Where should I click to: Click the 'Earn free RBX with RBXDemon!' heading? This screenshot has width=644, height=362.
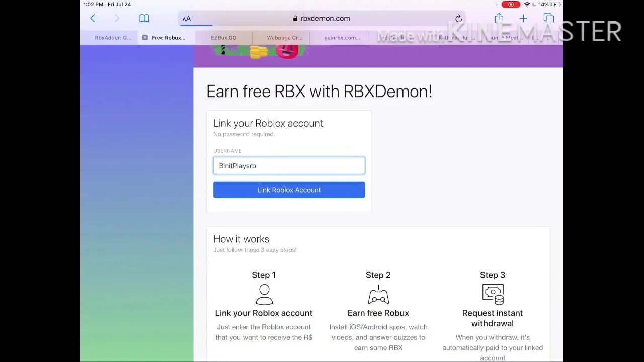click(x=319, y=92)
